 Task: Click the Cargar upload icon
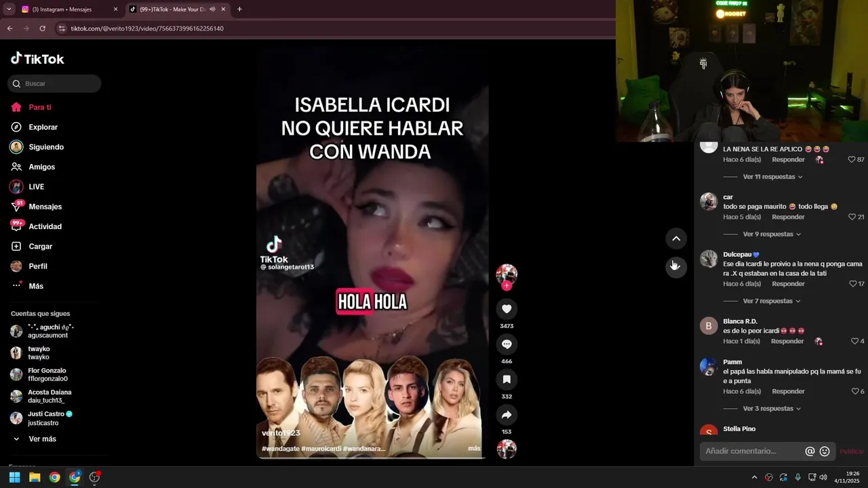click(16, 246)
